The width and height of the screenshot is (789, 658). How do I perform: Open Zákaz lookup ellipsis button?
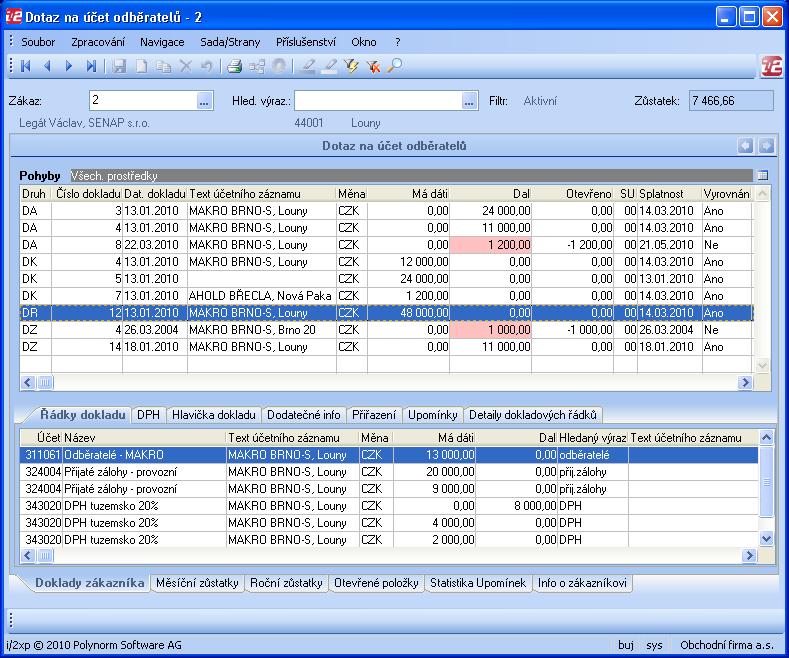[x=204, y=101]
